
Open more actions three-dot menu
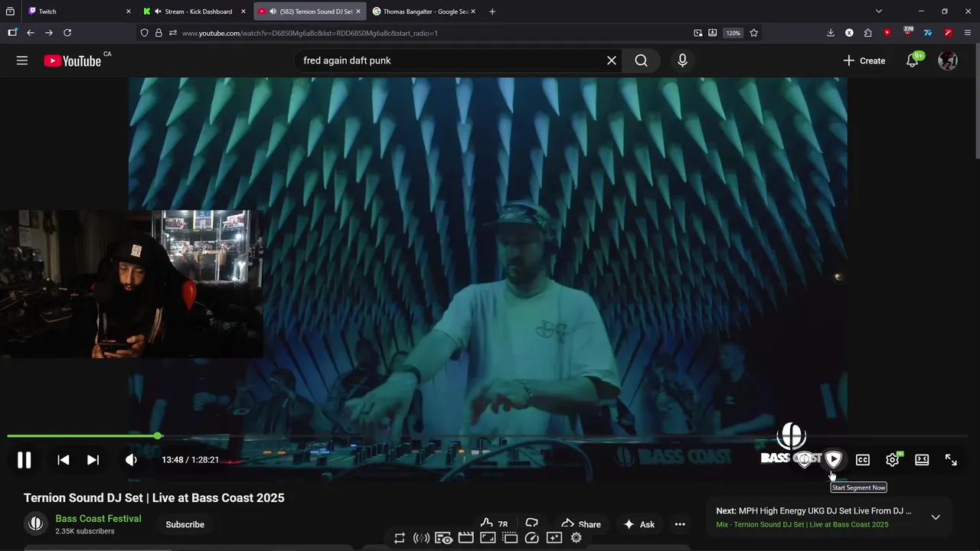point(680,524)
